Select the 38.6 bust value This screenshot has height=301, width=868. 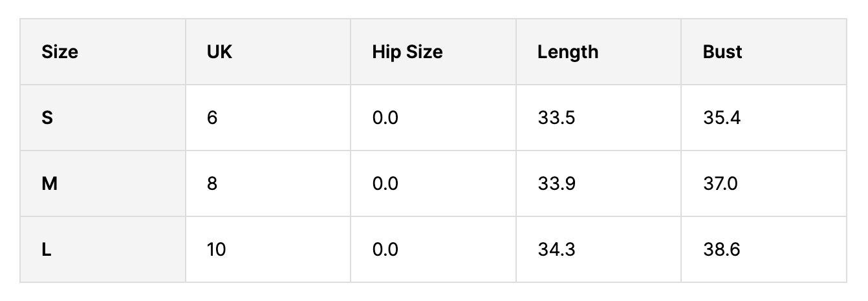point(721,249)
